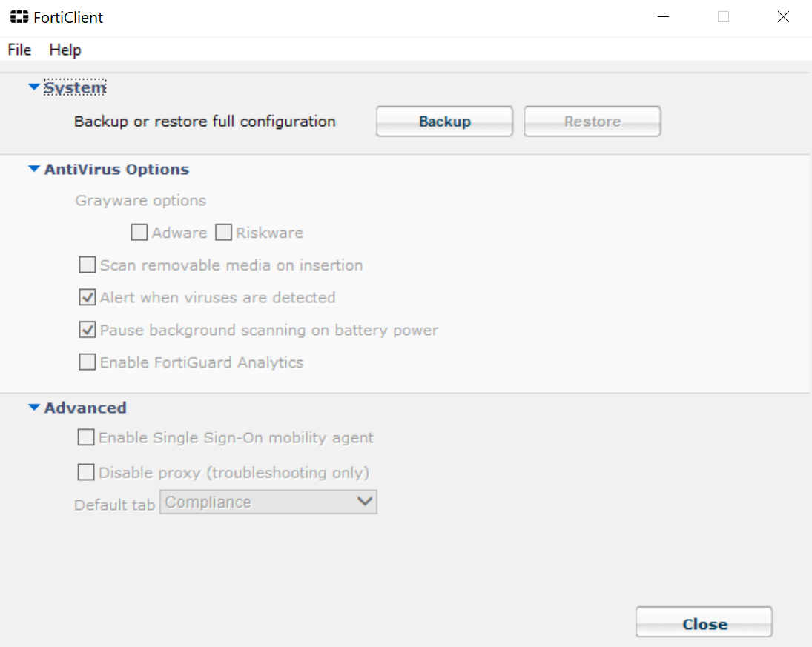Enable FortiGuard Analytics checkbox
Screen dimensions: 812x647
tap(87, 362)
